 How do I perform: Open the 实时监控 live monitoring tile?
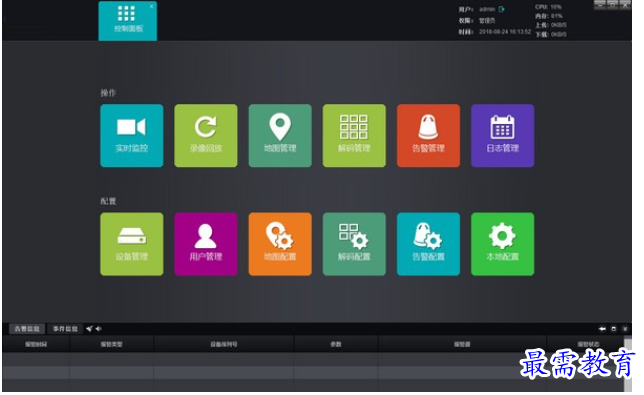[132, 135]
